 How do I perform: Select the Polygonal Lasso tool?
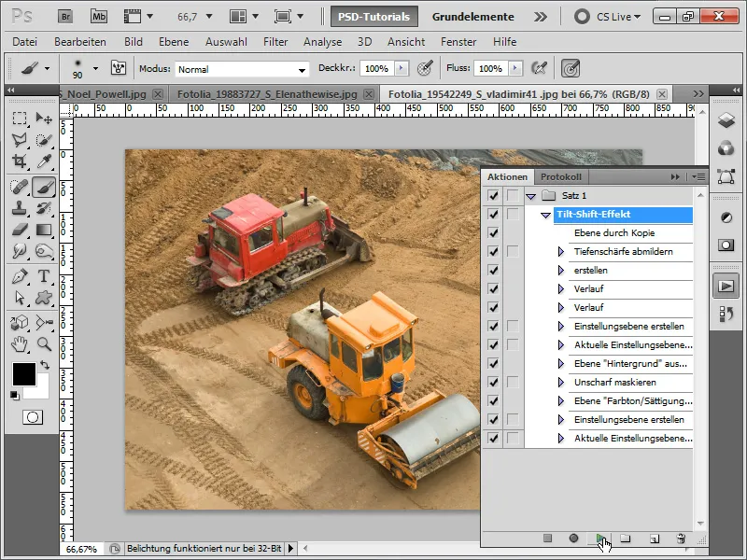[20, 139]
